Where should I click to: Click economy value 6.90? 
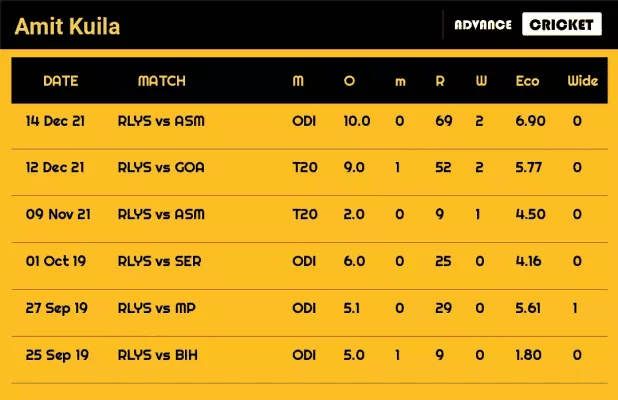pyautogui.click(x=528, y=121)
